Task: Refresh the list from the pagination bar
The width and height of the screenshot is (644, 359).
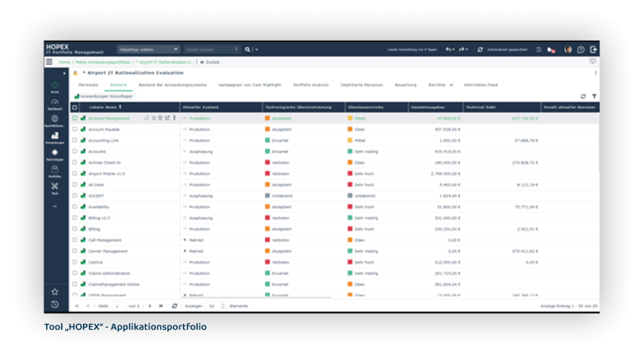Action: pyautogui.click(x=174, y=306)
